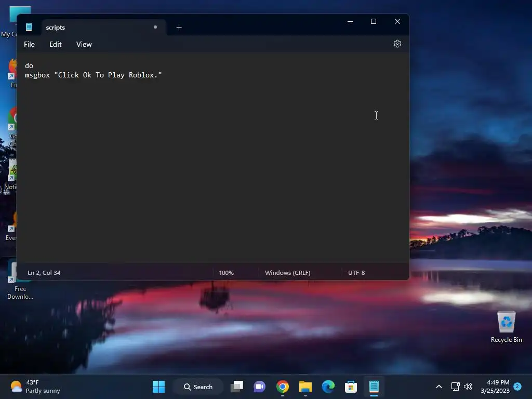
Task: Open Task View from taskbar
Action: (237, 387)
